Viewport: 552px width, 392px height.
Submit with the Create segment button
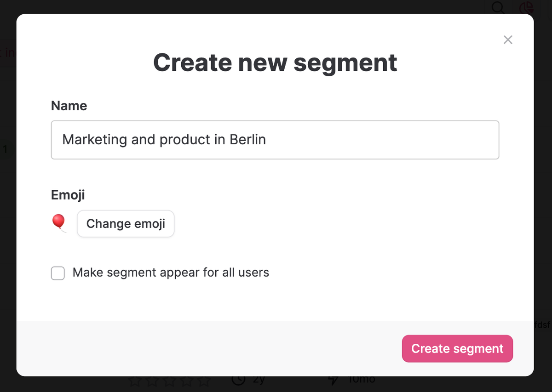(457, 349)
